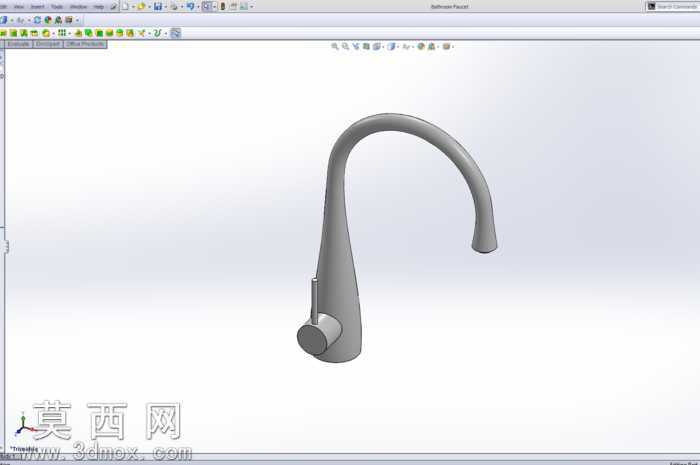Image resolution: width=700 pixels, height=465 pixels.
Task: Open View Orientation in heads-up toolbar
Action: coord(377,46)
